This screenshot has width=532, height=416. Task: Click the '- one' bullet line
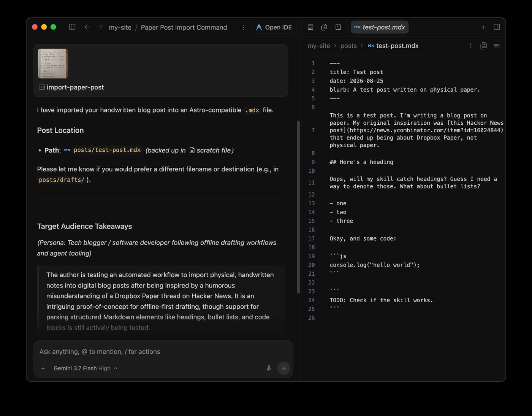[338, 203]
